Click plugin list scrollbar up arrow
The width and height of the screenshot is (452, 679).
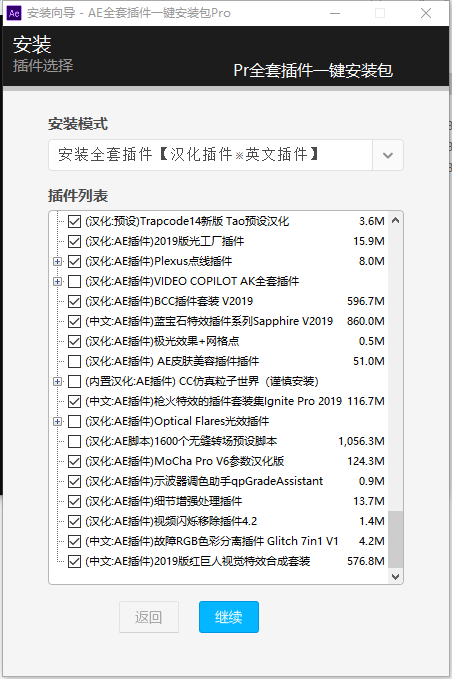[x=395, y=220]
